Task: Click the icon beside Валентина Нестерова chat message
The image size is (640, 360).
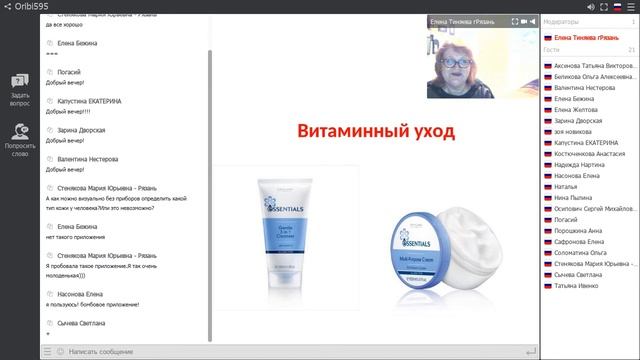Action: [x=50, y=159]
